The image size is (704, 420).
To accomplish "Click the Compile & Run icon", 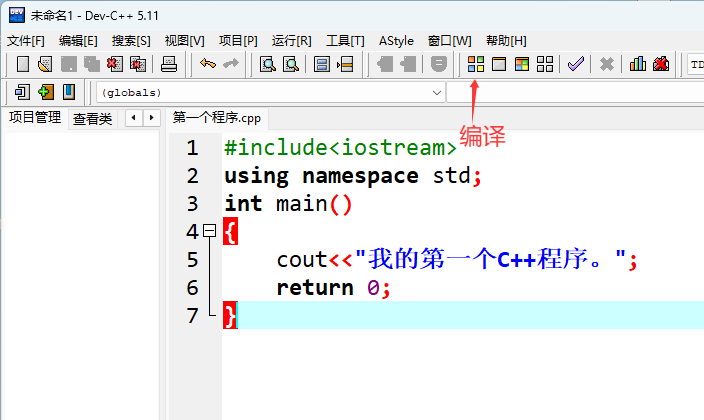I will [521, 64].
